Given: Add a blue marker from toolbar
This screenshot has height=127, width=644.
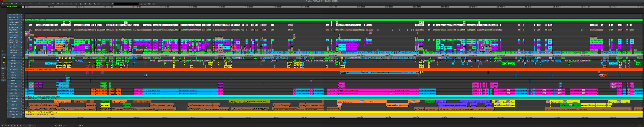Looking at the screenshot, I should point(44,4).
